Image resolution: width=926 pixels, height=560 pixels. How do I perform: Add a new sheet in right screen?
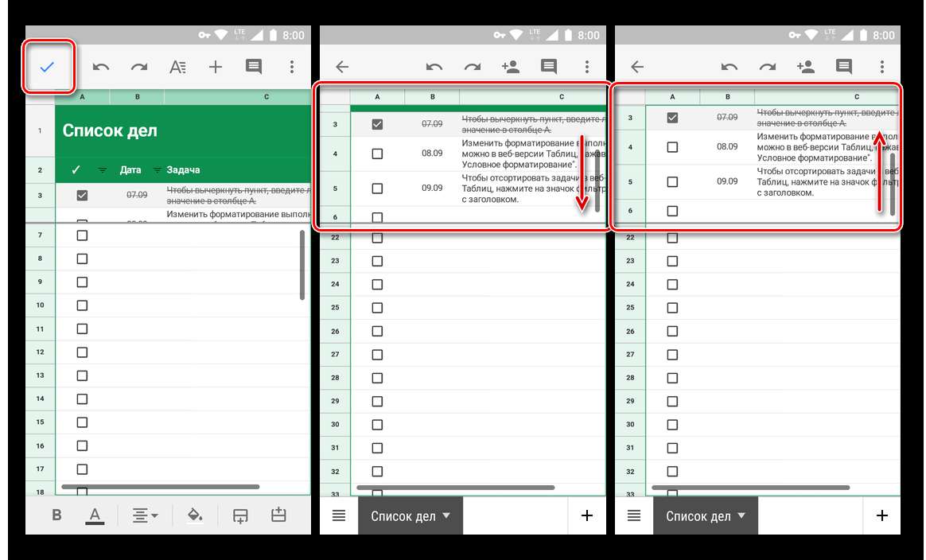pos(882,515)
